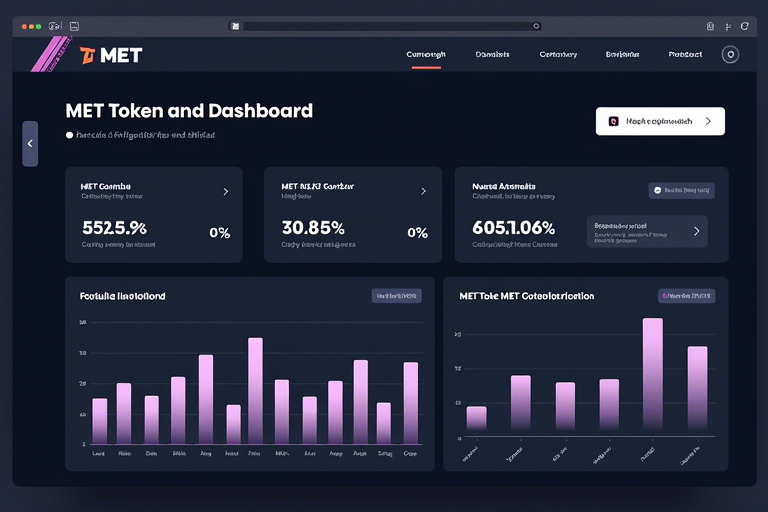Open the filter dropdown on the left bar chart
768x512 pixels.
(x=396, y=296)
